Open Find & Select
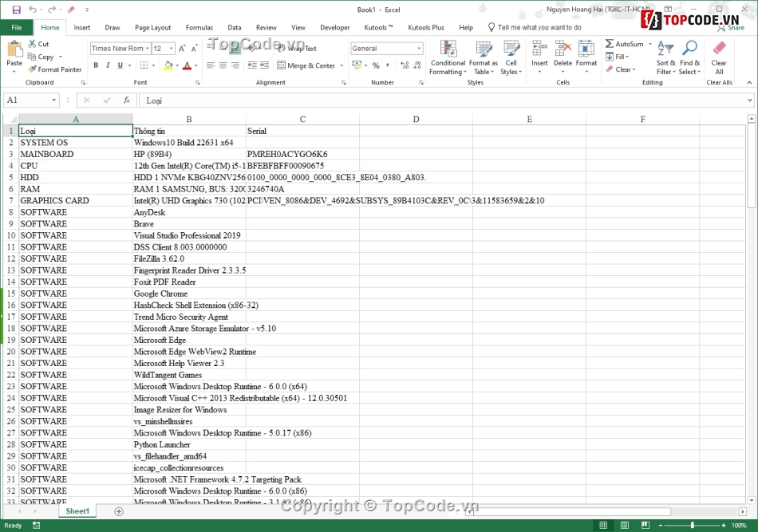 689,57
